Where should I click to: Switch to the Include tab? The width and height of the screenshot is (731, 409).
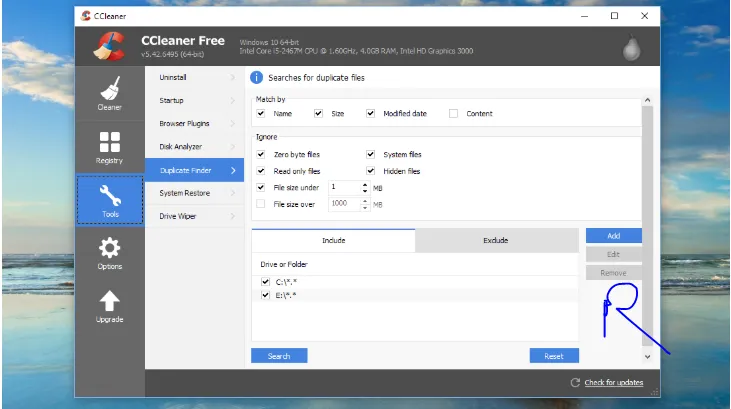click(x=333, y=240)
